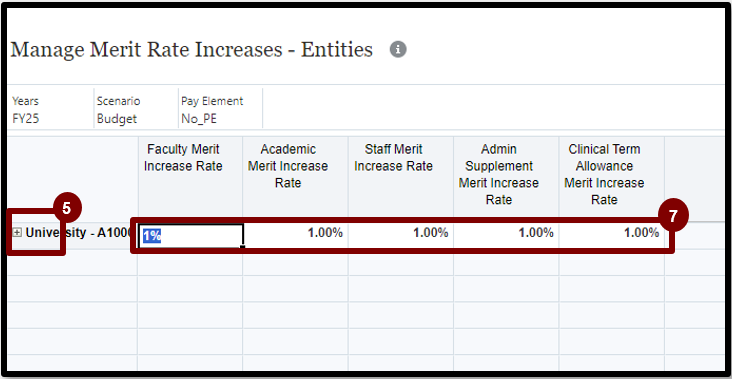Click the University - A1000 row label
The image size is (732, 379).
tap(78, 232)
